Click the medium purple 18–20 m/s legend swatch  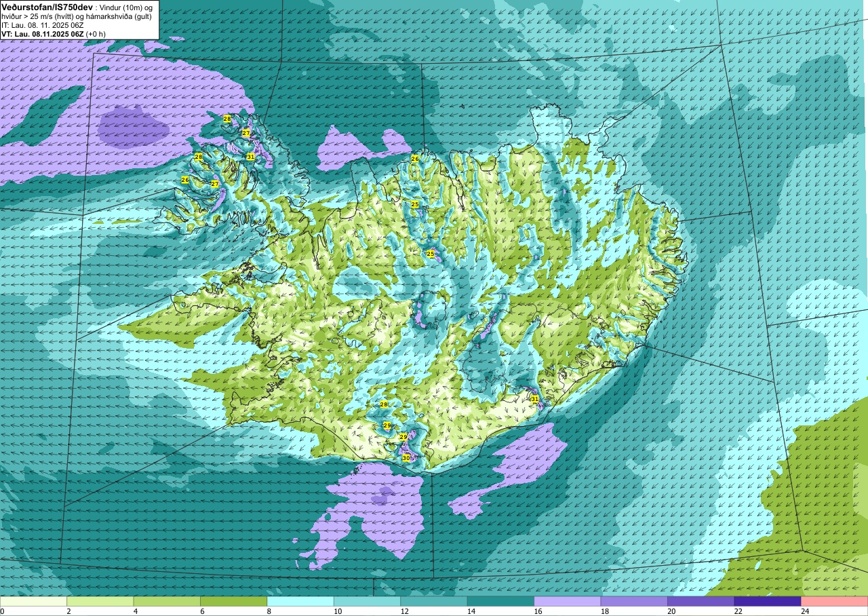[x=634, y=601]
